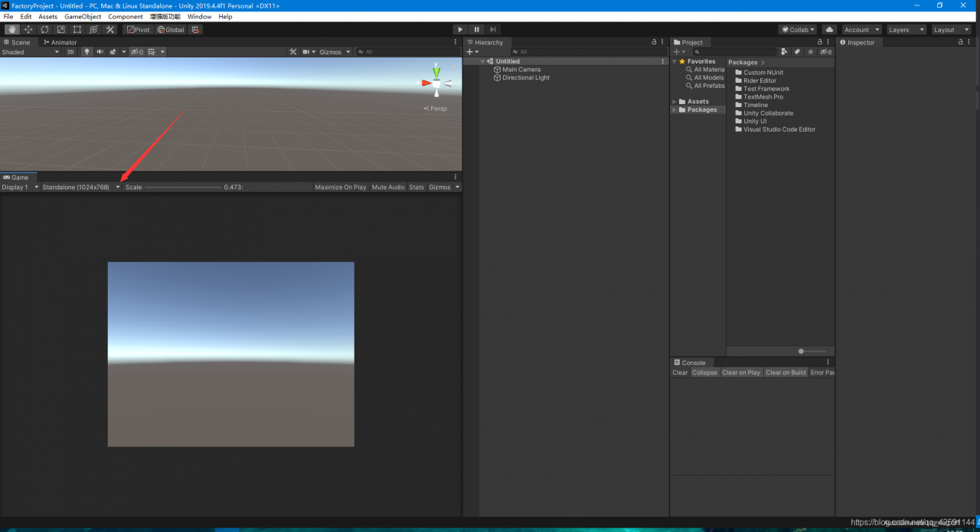The height and width of the screenshot is (532, 980).
Task: Click the Pause button
Action: point(476,30)
